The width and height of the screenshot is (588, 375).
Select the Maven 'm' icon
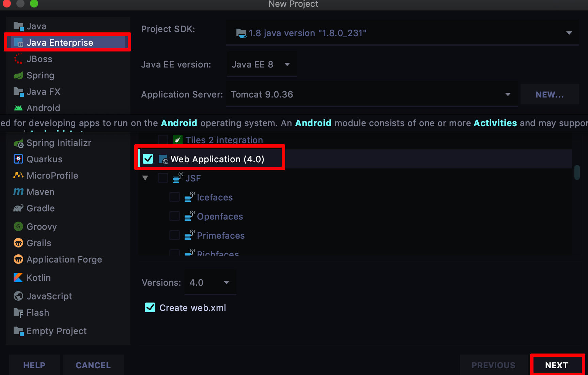[x=18, y=192]
